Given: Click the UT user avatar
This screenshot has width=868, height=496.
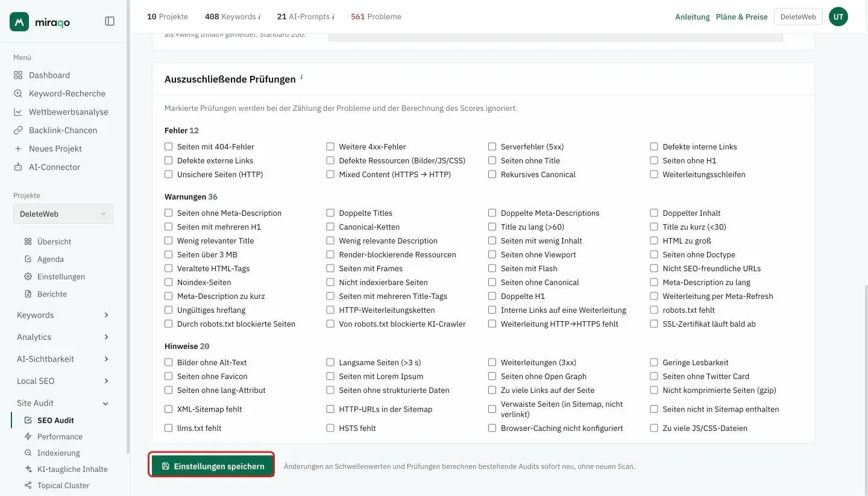Looking at the screenshot, I should (838, 17).
